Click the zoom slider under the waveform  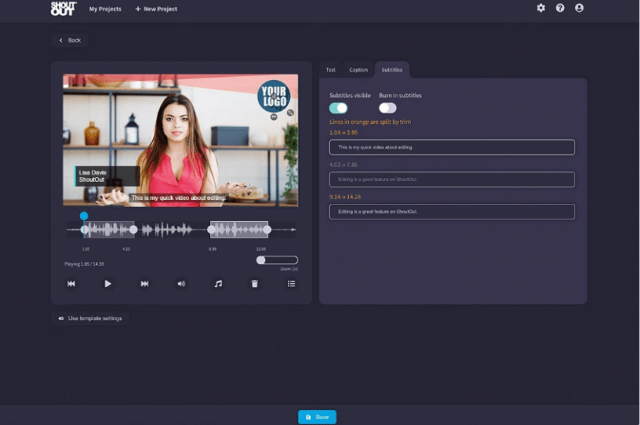[x=276, y=260]
